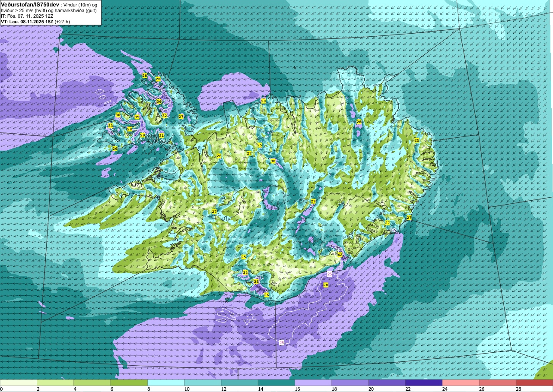Pick the 18–20 m/s legend swatch

[350, 383]
